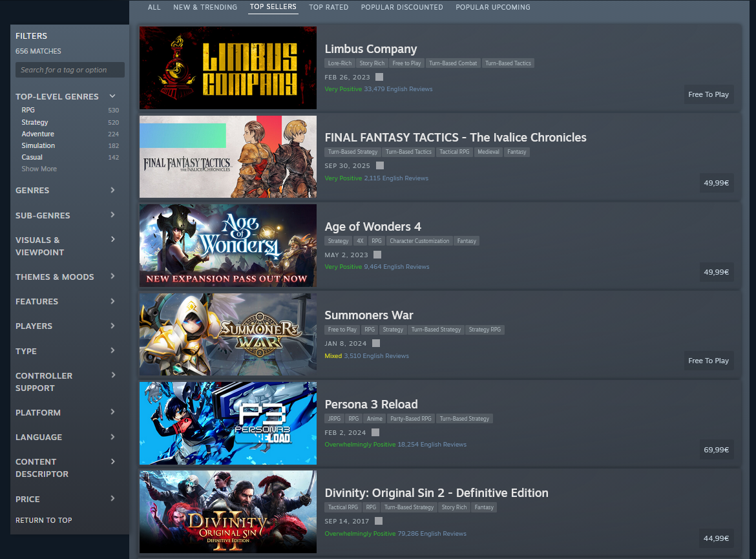This screenshot has width=756, height=559.
Task: Expand the Type filter section
Action: [112, 351]
